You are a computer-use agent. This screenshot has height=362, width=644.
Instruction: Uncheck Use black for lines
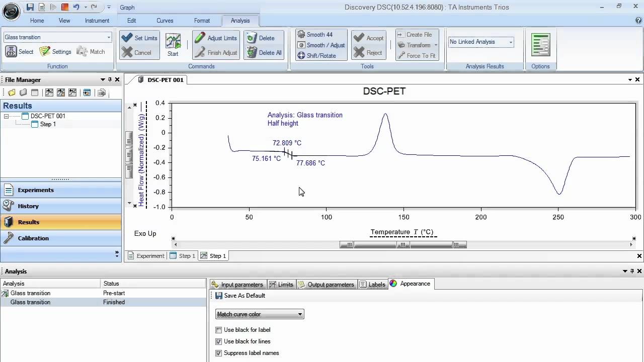pos(218,341)
